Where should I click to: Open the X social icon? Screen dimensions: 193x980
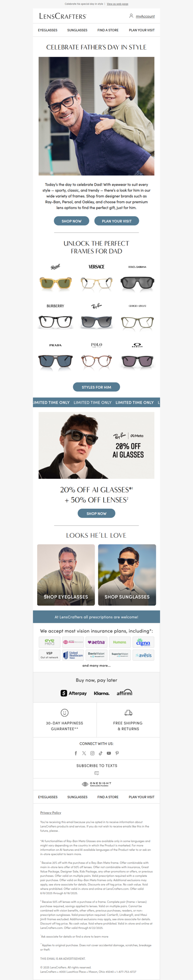pos(84,753)
